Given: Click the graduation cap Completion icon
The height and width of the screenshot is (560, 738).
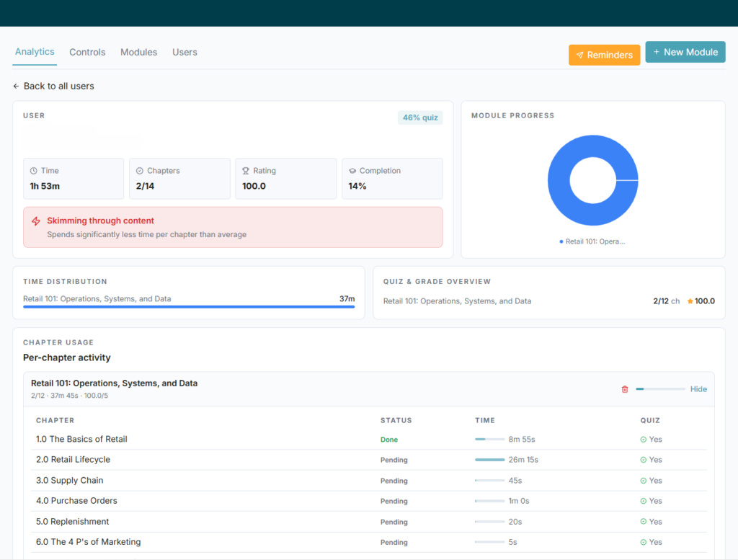Looking at the screenshot, I should (x=352, y=171).
